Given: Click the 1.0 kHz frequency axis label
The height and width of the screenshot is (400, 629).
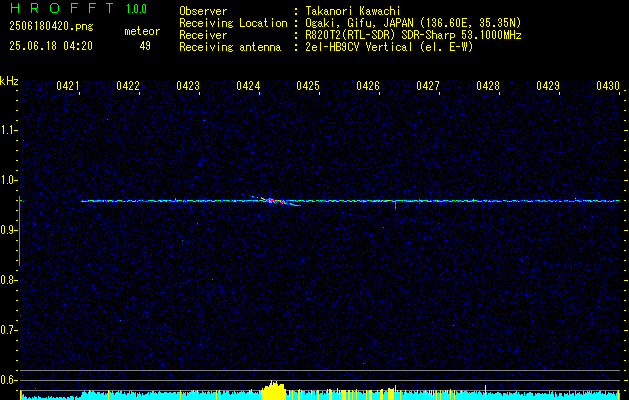Looking at the screenshot, I should 8,180.
